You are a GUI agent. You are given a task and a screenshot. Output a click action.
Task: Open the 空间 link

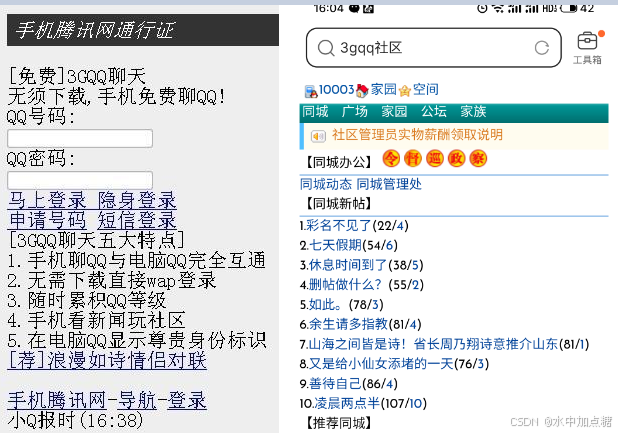pyautogui.click(x=426, y=90)
